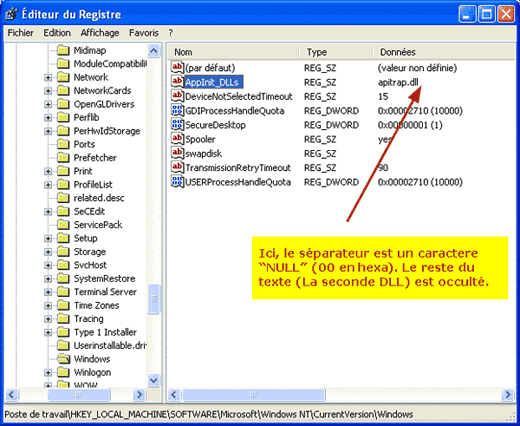The image size is (520, 426).
Task: Expand the Tracing tree node
Action: tap(48, 319)
